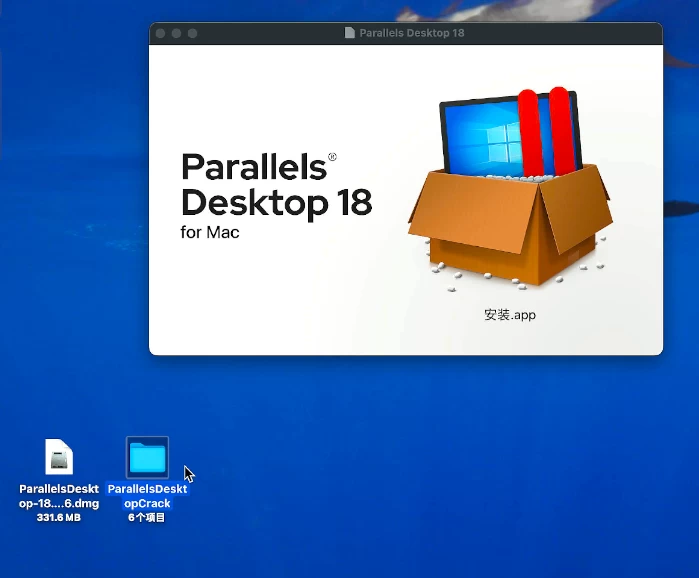This screenshot has height=578, width=699.
Task: Click the 331.6 MB file size text
Action: (59, 517)
